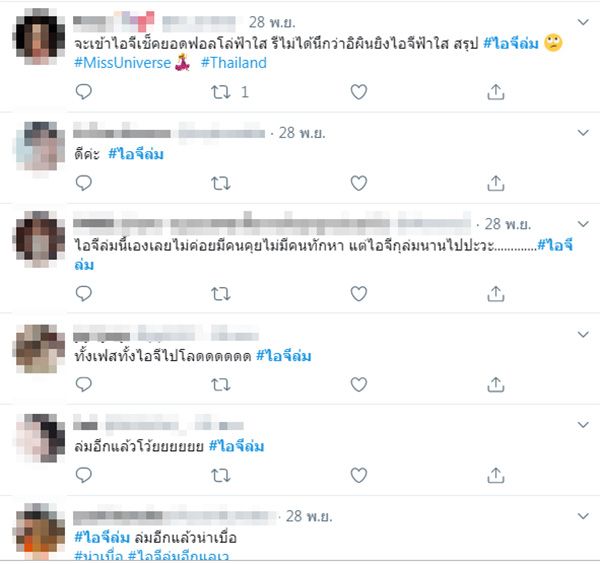This screenshot has width=600, height=564.
Task: Open #ไอจีล่ม hashtag in ดีค่ะ tweet
Action: (x=136, y=154)
